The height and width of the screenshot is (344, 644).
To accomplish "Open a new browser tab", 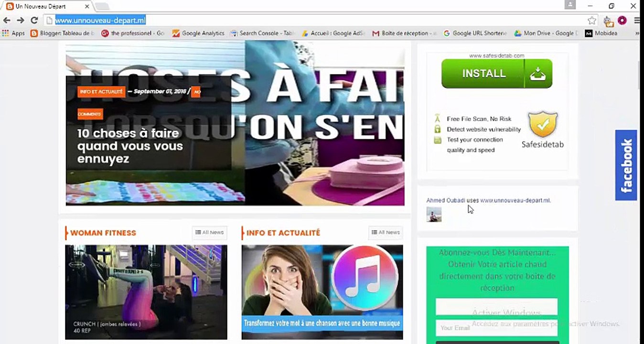I will tap(102, 7).
